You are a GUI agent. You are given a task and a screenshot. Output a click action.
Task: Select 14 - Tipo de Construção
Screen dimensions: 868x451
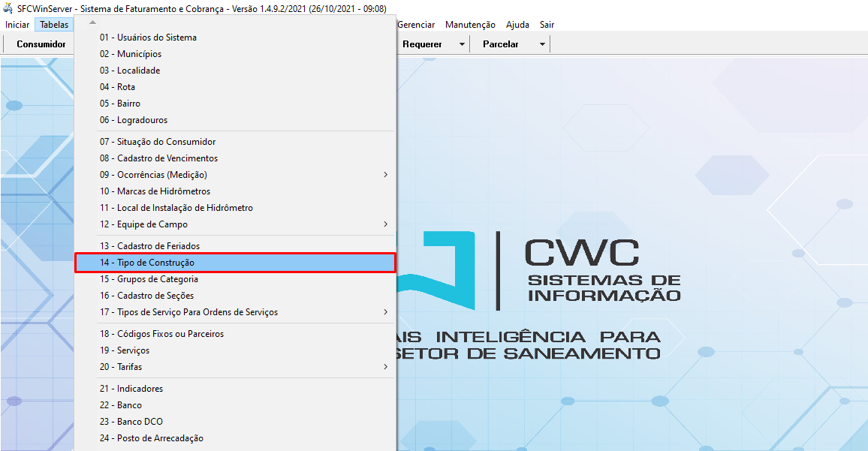click(x=155, y=263)
